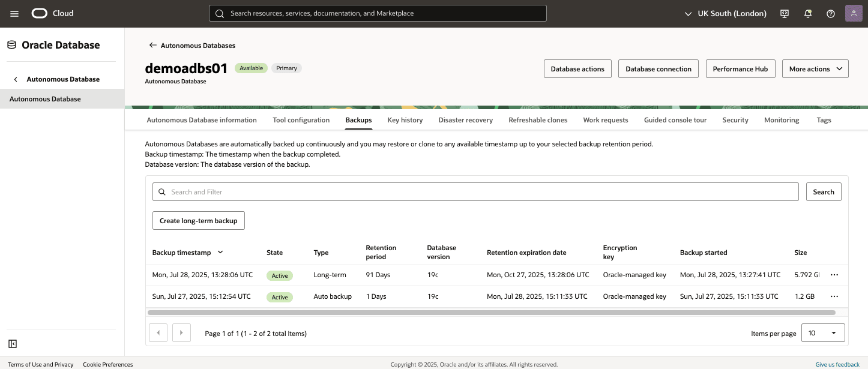Viewport: 868px width, 369px height.
Task: Open the Items per page dropdown
Action: point(822,332)
